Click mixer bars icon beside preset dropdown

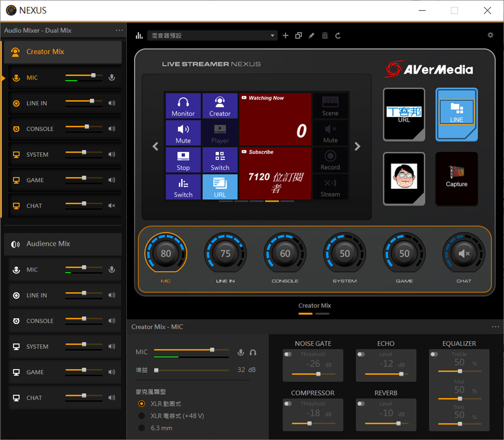click(x=139, y=35)
